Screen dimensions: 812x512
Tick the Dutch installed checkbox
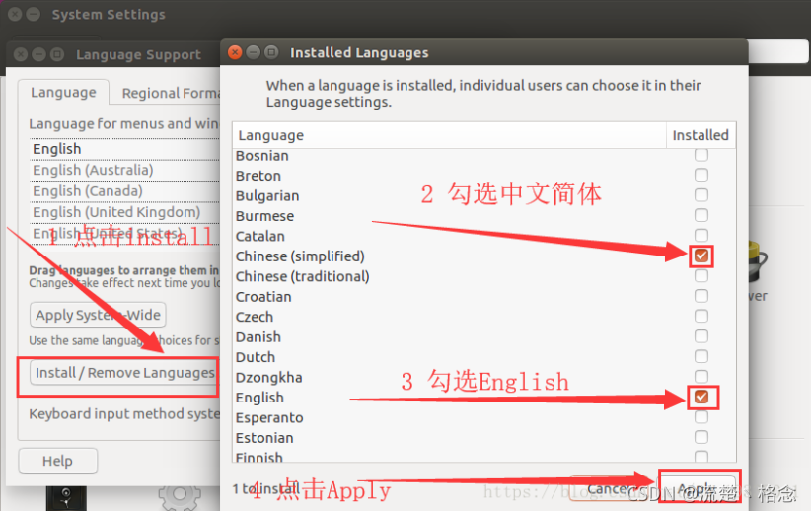pyautogui.click(x=701, y=357)
